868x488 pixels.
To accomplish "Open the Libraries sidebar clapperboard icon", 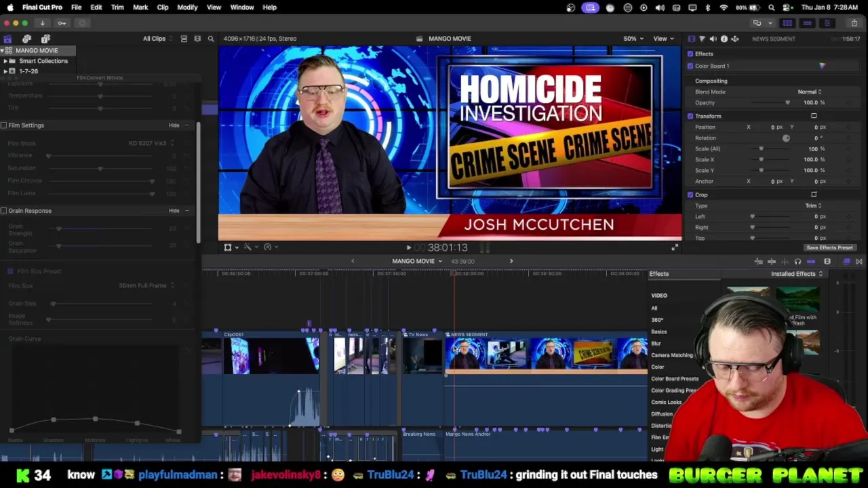I will pyautogui.click(x=7, y=39).
